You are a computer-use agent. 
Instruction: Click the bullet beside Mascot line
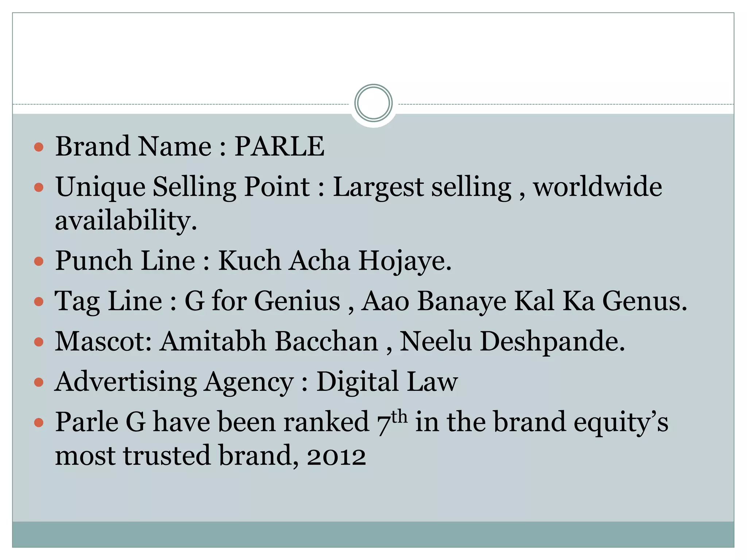click(39, 342)
